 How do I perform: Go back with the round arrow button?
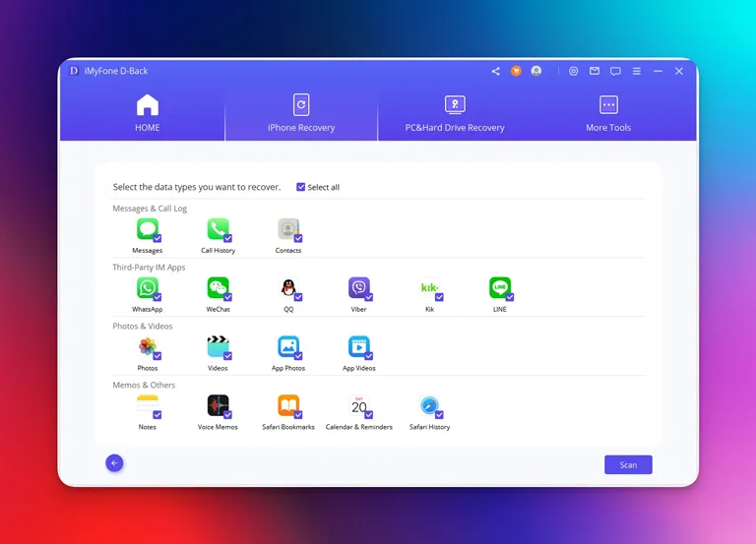(x=114, y=463)
